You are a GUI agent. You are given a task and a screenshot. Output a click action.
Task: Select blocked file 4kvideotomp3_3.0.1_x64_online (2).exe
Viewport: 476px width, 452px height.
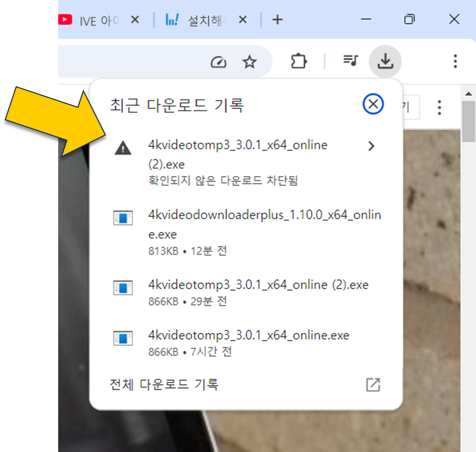[x=246, y=162]
